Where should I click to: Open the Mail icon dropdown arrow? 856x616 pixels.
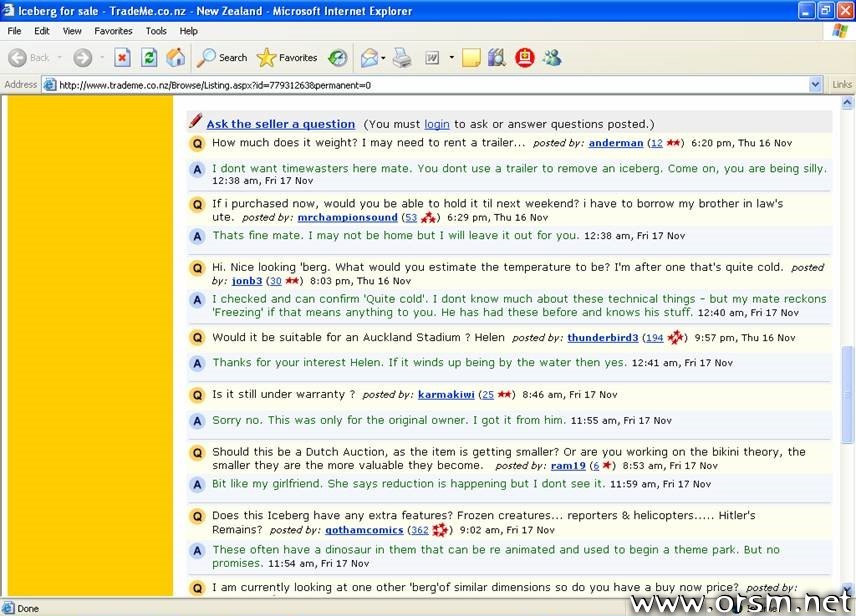click(383, 58)
